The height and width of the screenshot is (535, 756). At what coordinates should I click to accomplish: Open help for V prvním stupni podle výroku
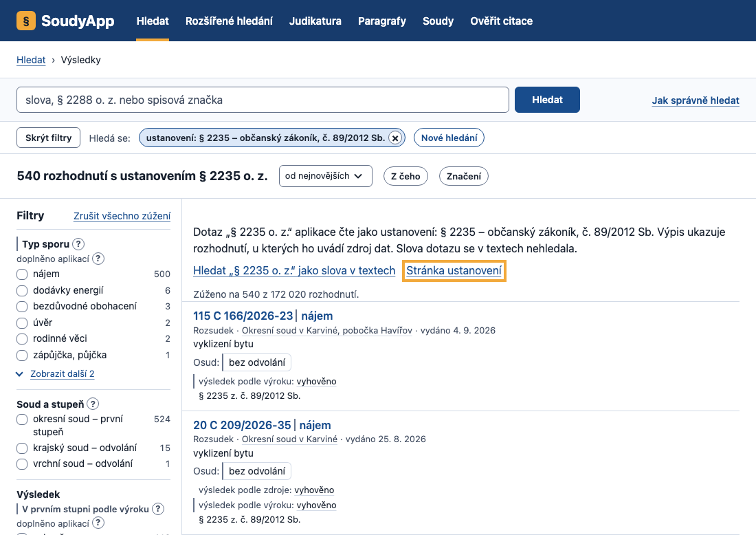click(x=157, y=509)
